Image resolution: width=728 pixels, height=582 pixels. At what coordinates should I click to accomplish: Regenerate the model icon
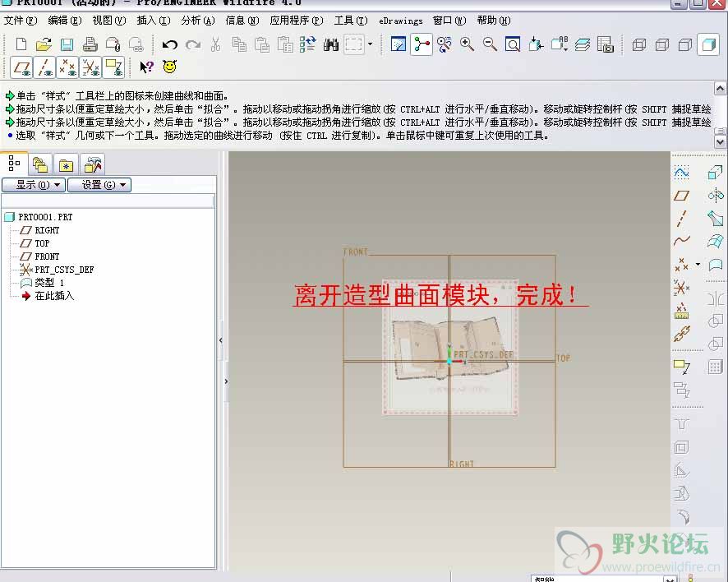tap(308, 44)
